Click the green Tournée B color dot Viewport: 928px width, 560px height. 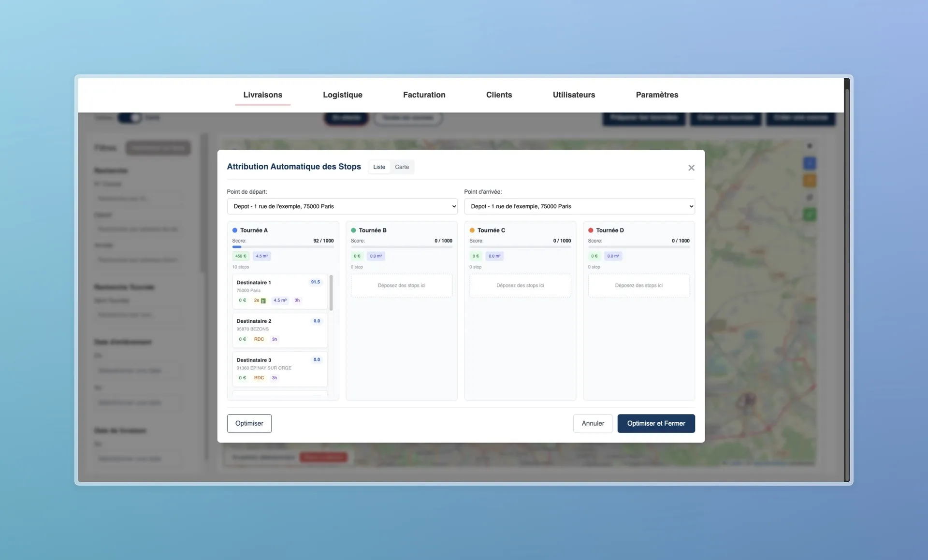[x=353, y=230]
